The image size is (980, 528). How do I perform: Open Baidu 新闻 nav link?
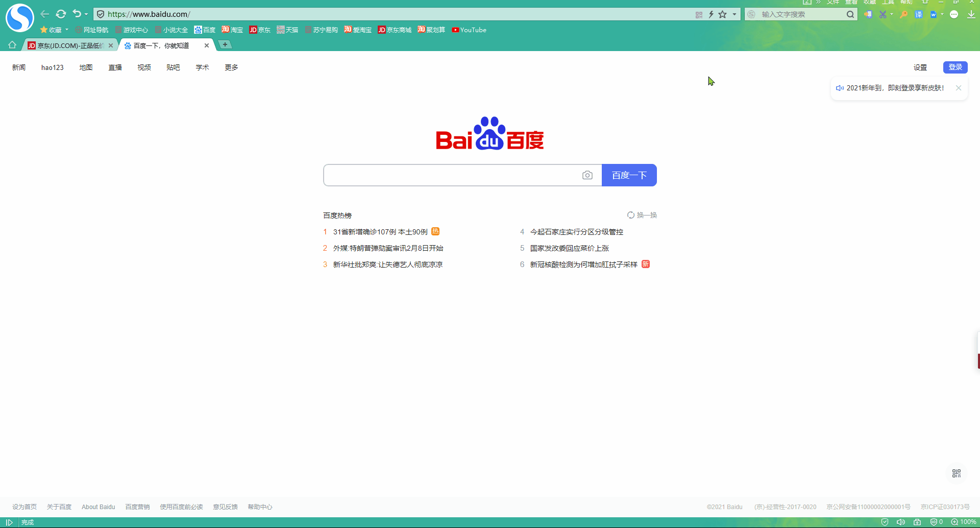19,67
